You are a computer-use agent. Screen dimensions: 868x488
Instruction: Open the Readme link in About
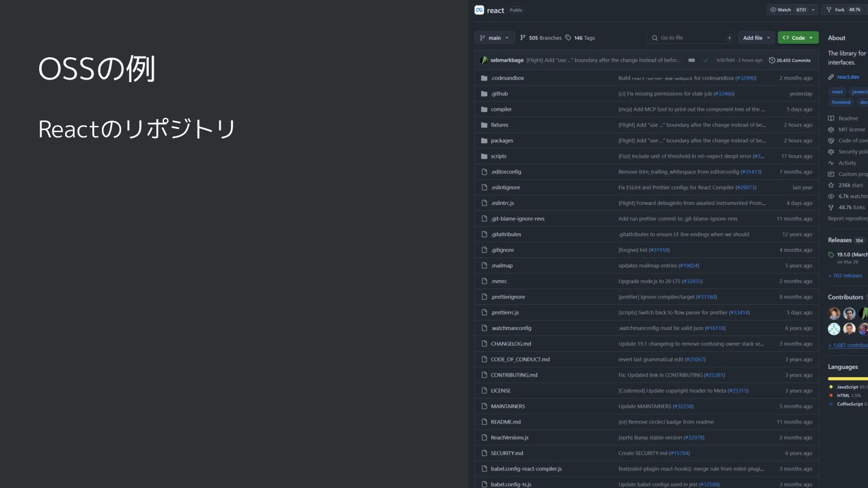coord(848,119)
